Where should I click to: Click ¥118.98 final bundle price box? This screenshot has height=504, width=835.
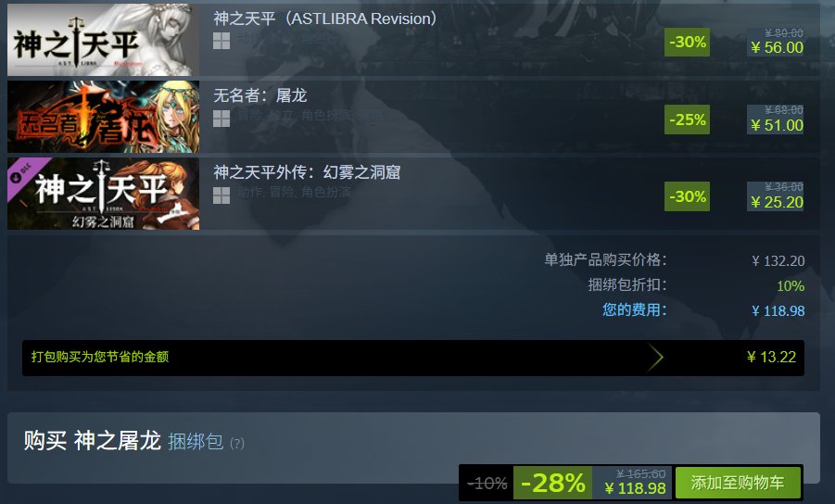[x=634, y=484]
